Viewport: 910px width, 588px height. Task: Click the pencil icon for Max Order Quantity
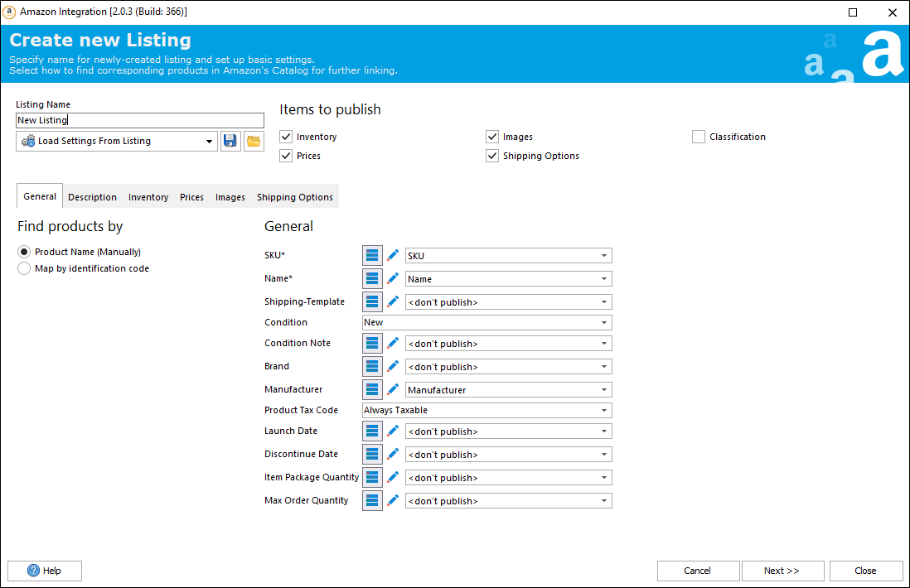click(x=393, y=500)
